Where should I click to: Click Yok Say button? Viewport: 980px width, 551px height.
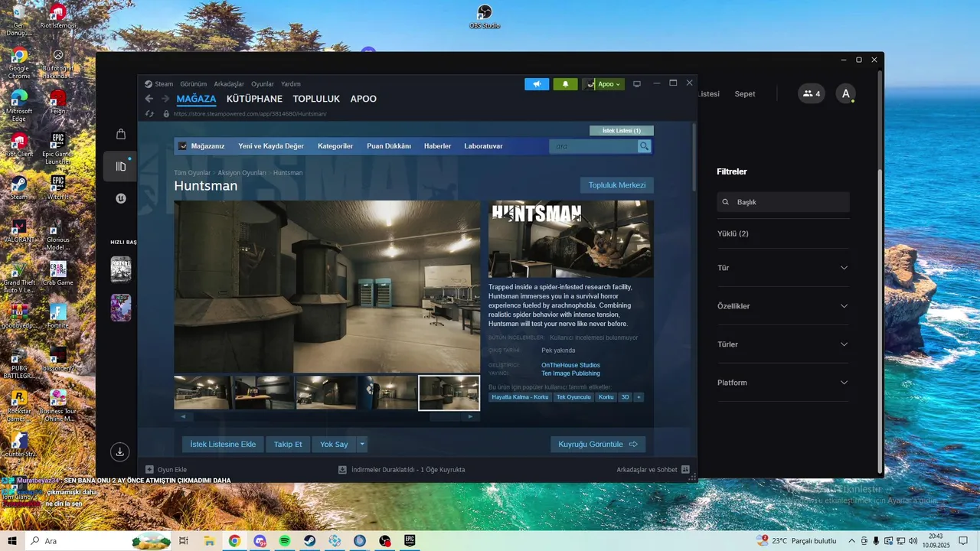tap(334, 444)
